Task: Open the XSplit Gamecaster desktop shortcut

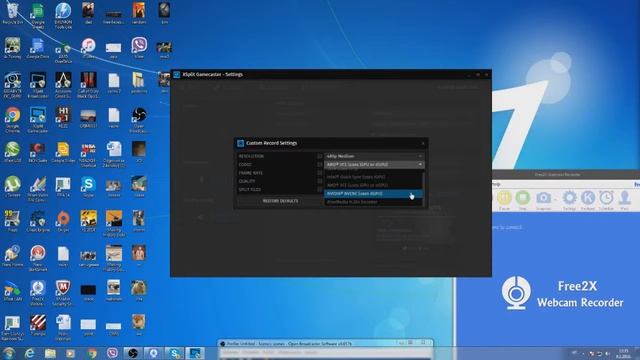Action: (38, 120)
